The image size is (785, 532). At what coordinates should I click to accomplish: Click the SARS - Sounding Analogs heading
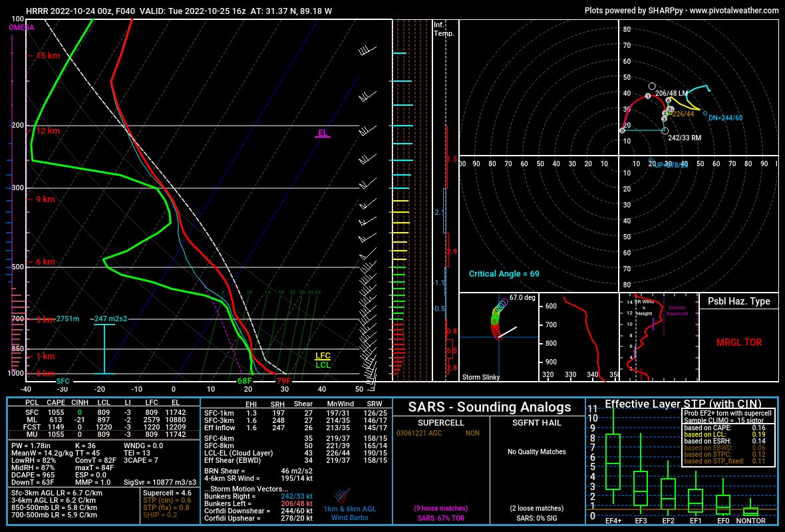489,407
